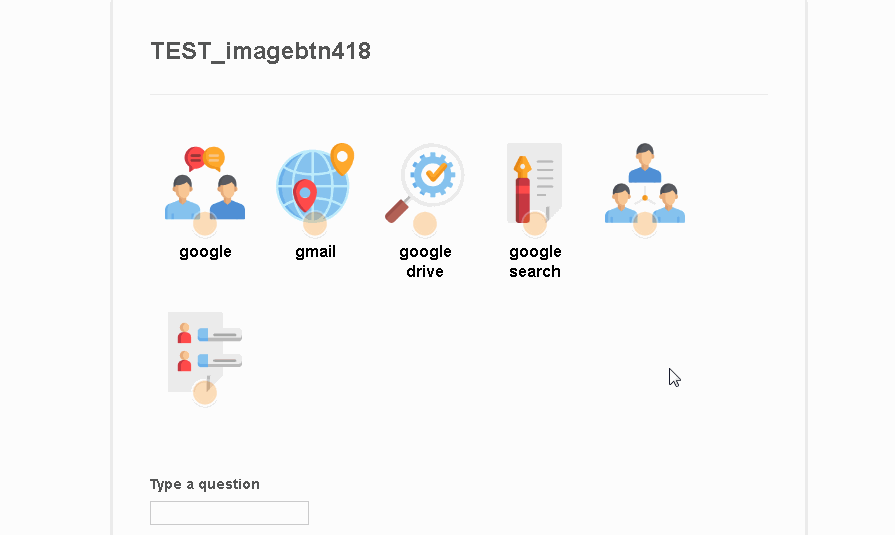Image resolution: width=895 pixels, height=535 pixels.
Task: Click the "gmail" option label
Action: click(315, 252)
